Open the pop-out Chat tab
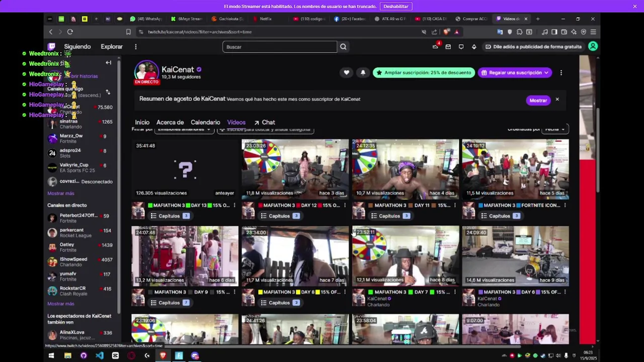This screenshot has width=644, height=362. [265, 122]
